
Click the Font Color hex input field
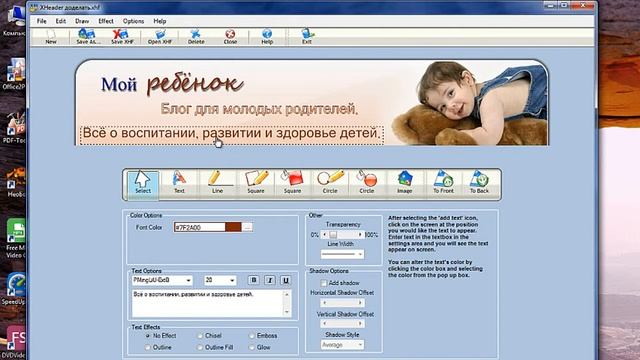[x=200, y=227]
